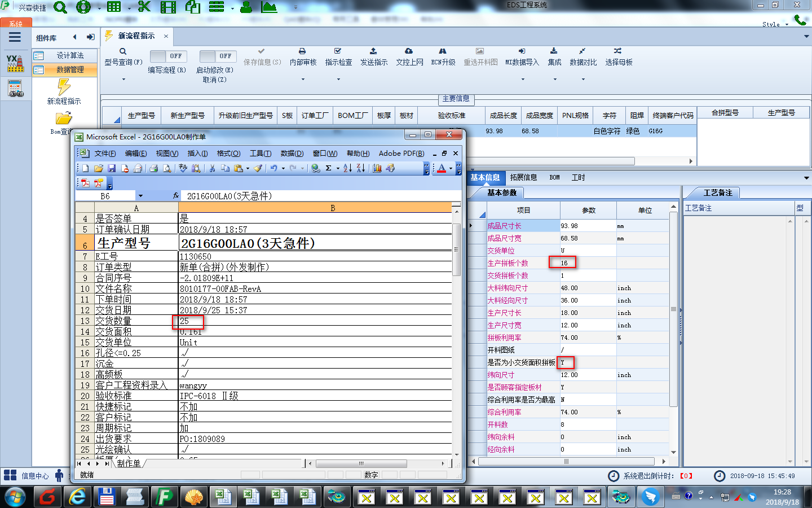Open dropdown arrow under 指示检查

click(338, 80)
